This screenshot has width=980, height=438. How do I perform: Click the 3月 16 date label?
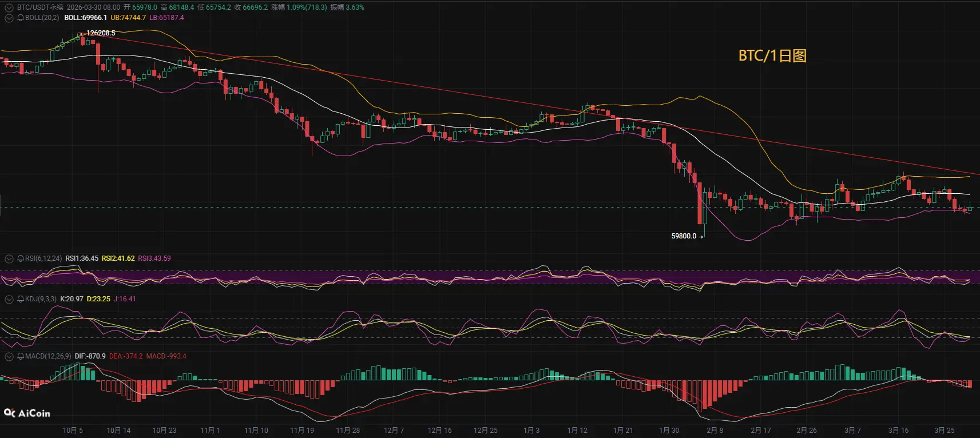898,431
